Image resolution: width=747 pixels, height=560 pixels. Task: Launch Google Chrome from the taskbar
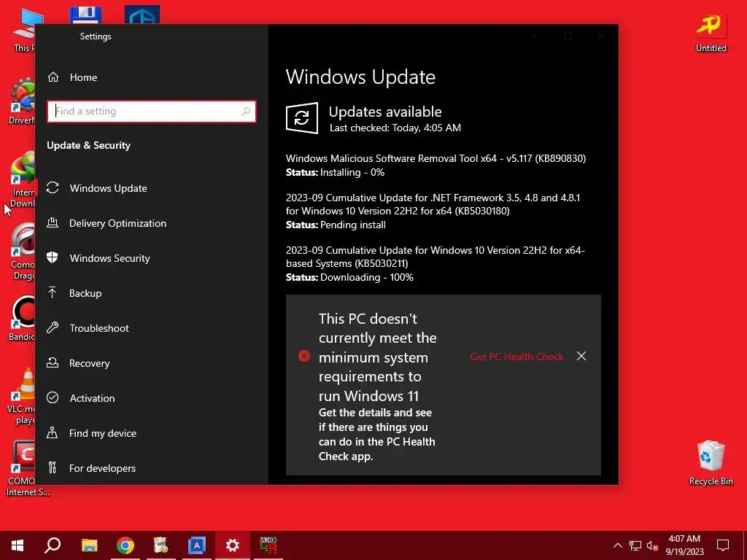(125, 545)
